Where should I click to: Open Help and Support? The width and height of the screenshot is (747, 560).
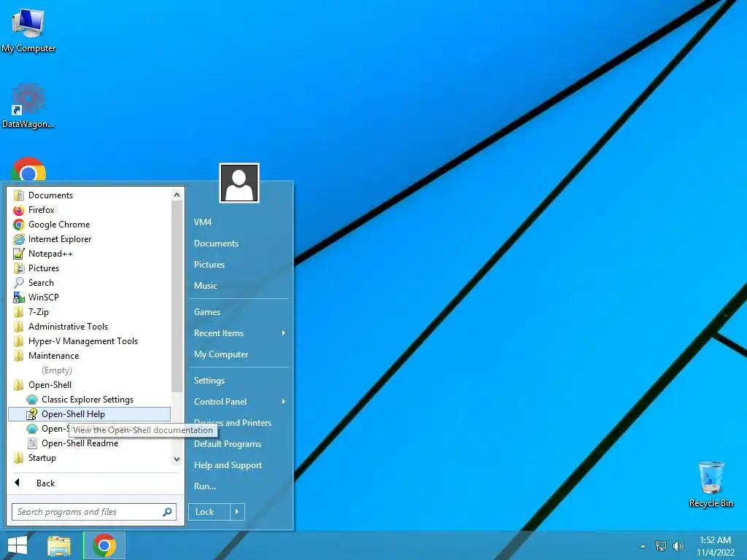coord(239,465)
